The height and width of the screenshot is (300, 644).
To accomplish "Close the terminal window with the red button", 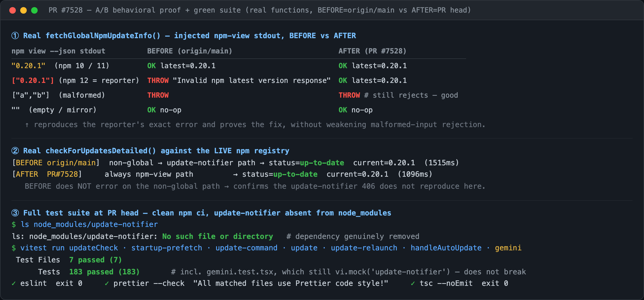I will pos(13,10).
